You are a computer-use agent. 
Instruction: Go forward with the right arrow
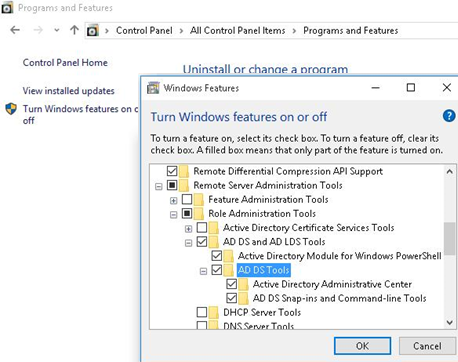pos(38,30)
